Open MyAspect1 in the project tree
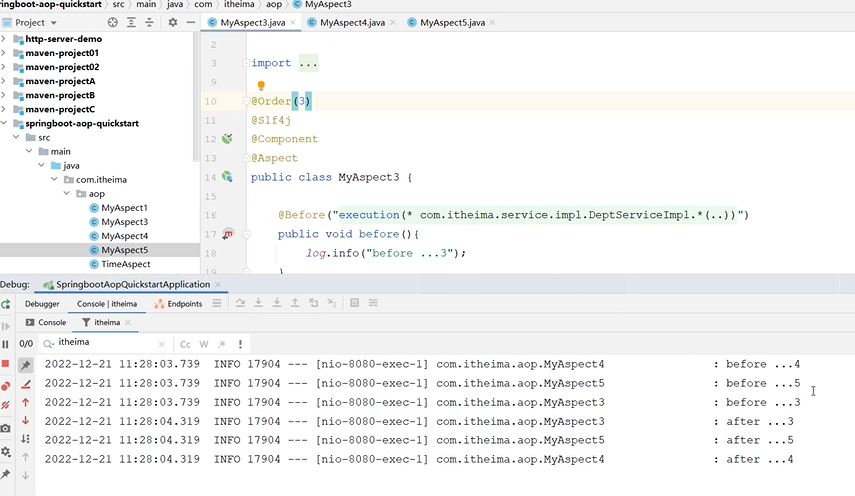This screenshot has width=855, height=496. point(124,208)
